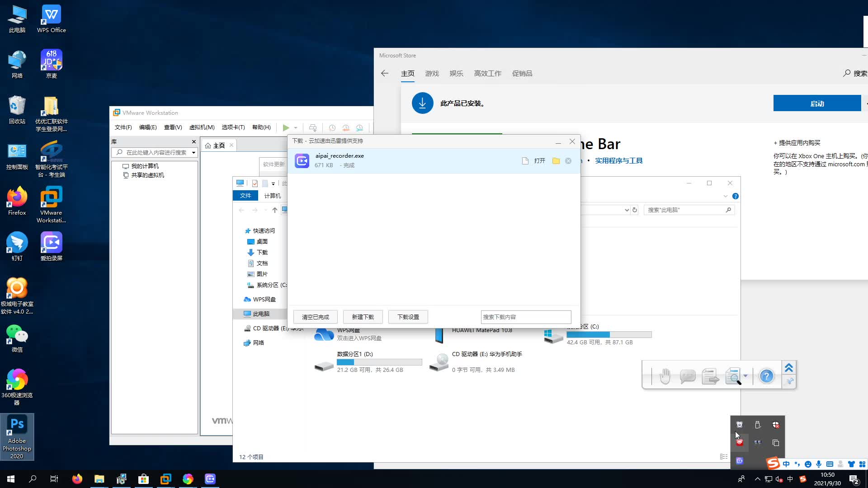Open the 文件 ribbon tab in File Explorer

point(245,196)
